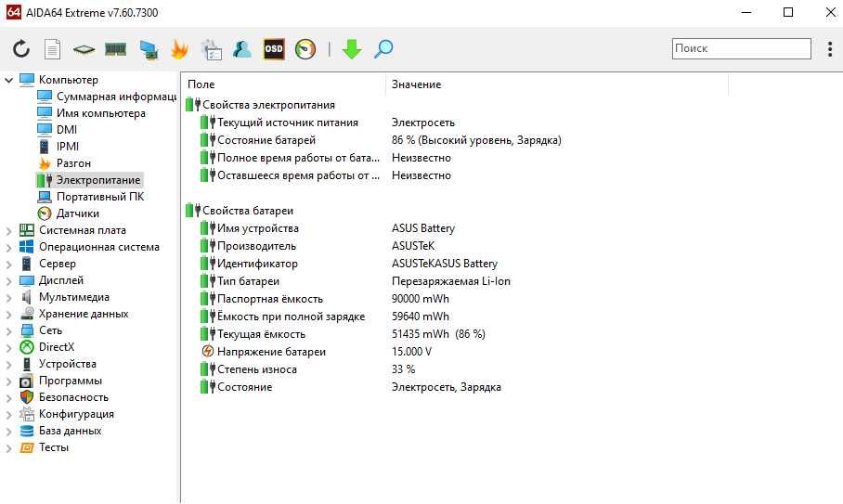
Task: Open CPU chip toolbar icon
Action: click(84, 49)
